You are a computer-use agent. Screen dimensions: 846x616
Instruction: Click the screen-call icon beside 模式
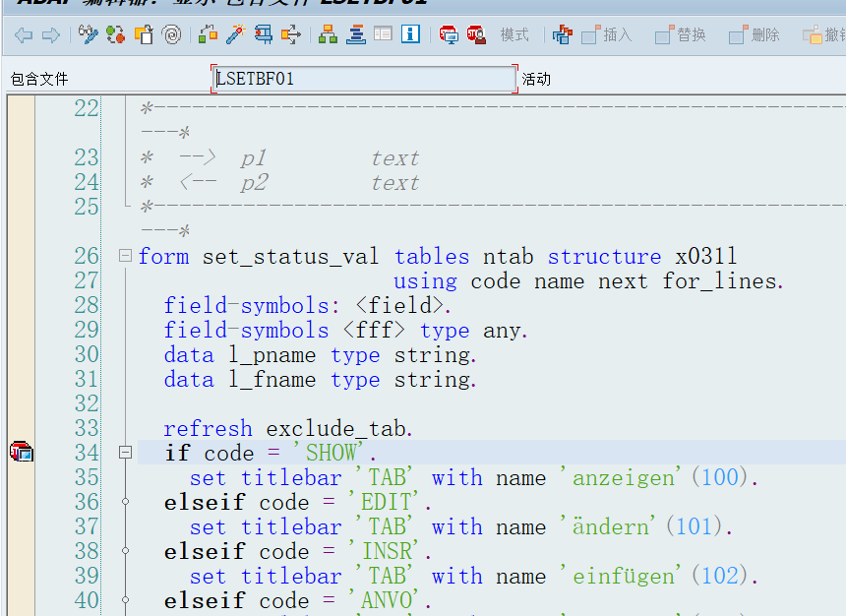[448, 35]
